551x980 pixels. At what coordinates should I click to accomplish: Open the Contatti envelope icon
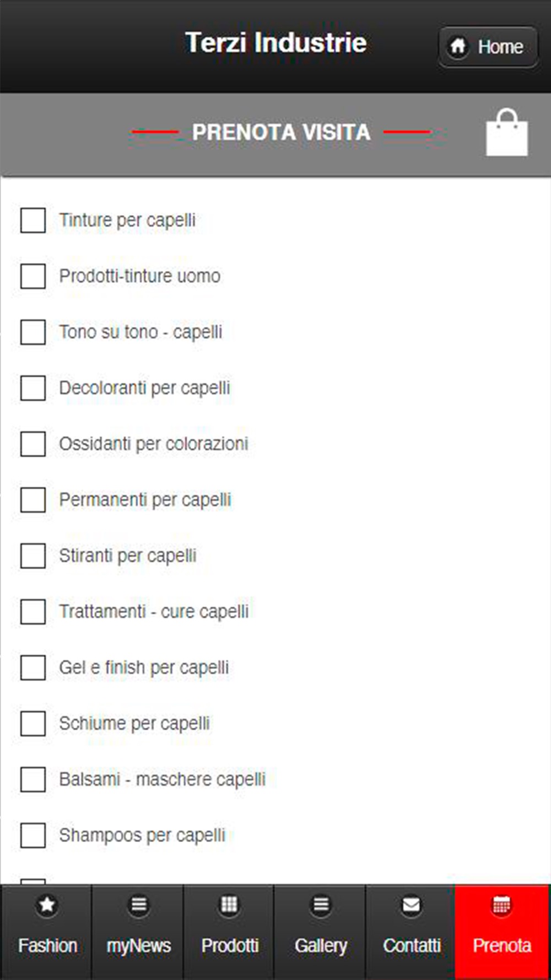(411, 905)
